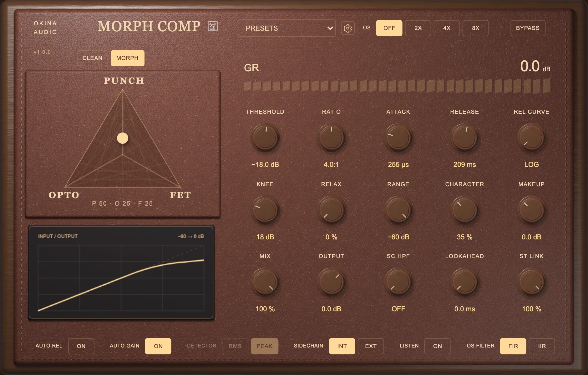588x375 pixels.
Task: Toggle Auto Gain ON button
Action: point(158,346)
